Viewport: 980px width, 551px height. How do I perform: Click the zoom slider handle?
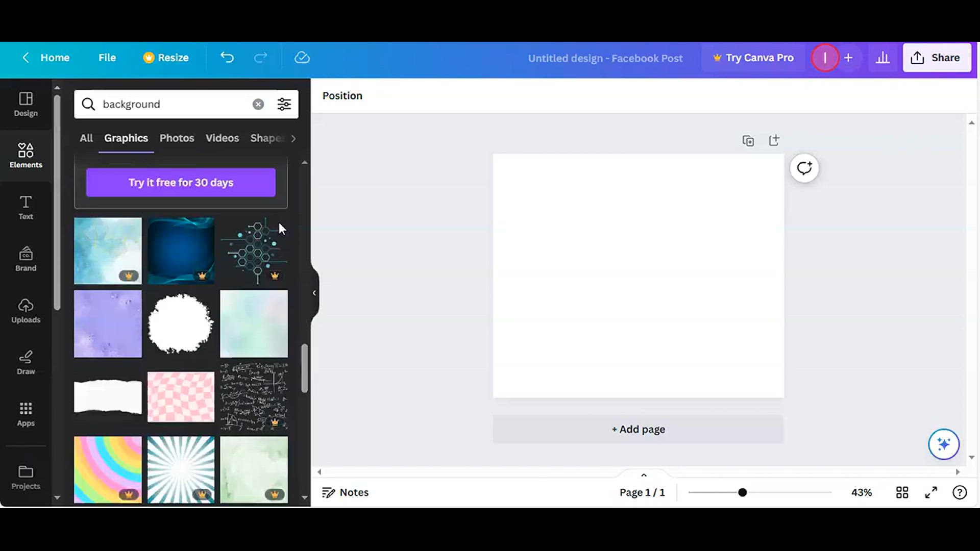point(743,492)
